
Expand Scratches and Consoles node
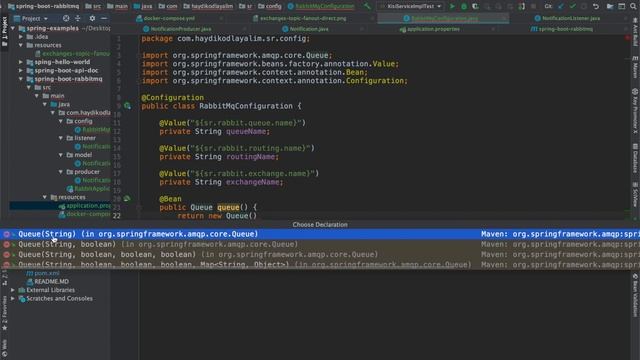pos(13,299)
